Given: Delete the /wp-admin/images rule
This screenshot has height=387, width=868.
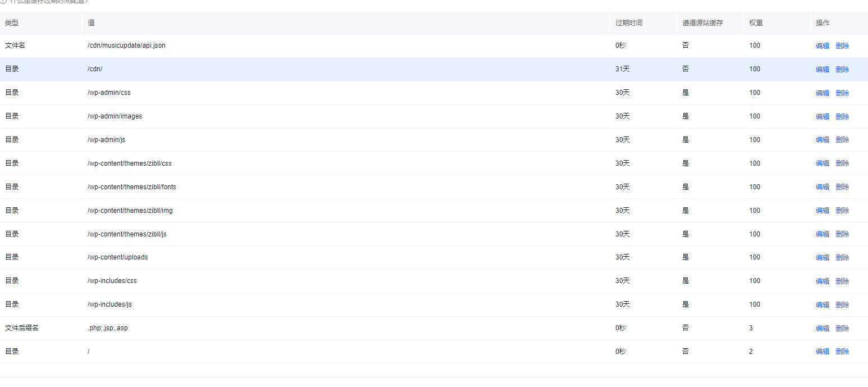Looking at the screenshot, I should [x=842, y=117].
